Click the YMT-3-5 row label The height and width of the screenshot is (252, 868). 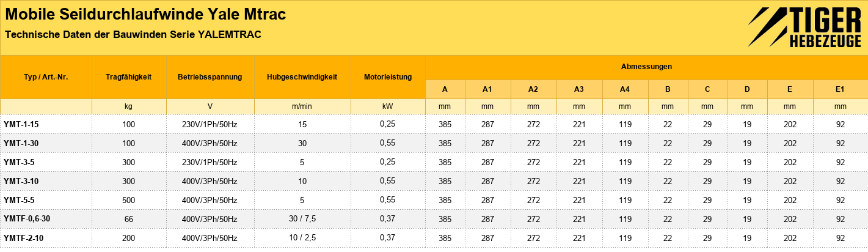point(46,162)
